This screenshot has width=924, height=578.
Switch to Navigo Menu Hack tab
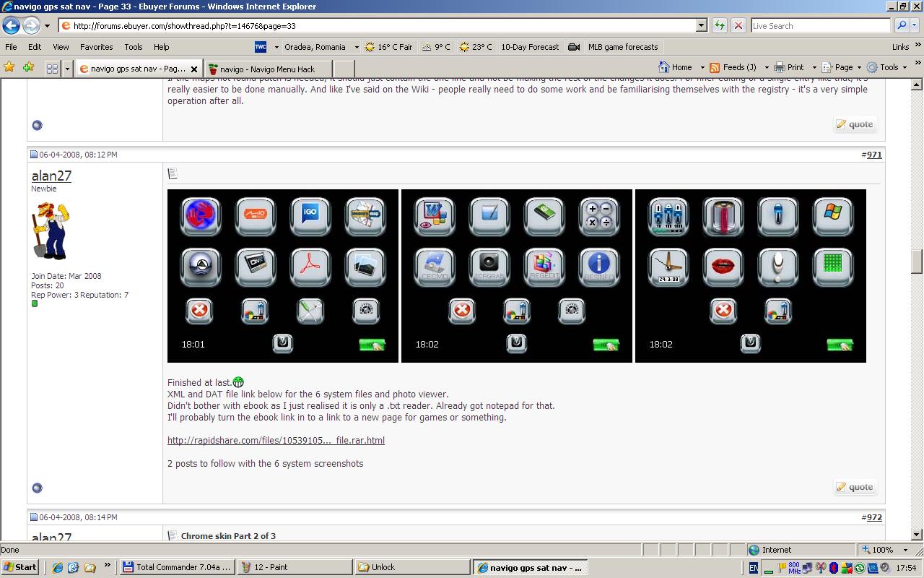[268, 69]
